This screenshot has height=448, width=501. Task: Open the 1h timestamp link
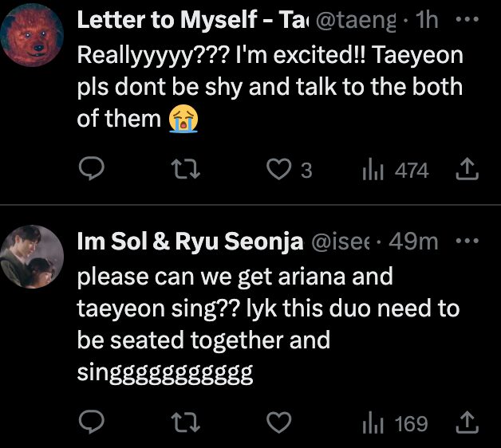428,22
